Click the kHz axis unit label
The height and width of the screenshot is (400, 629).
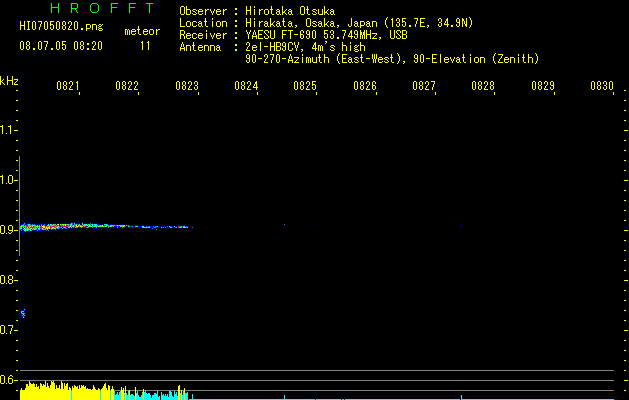[x=9, y=81]
